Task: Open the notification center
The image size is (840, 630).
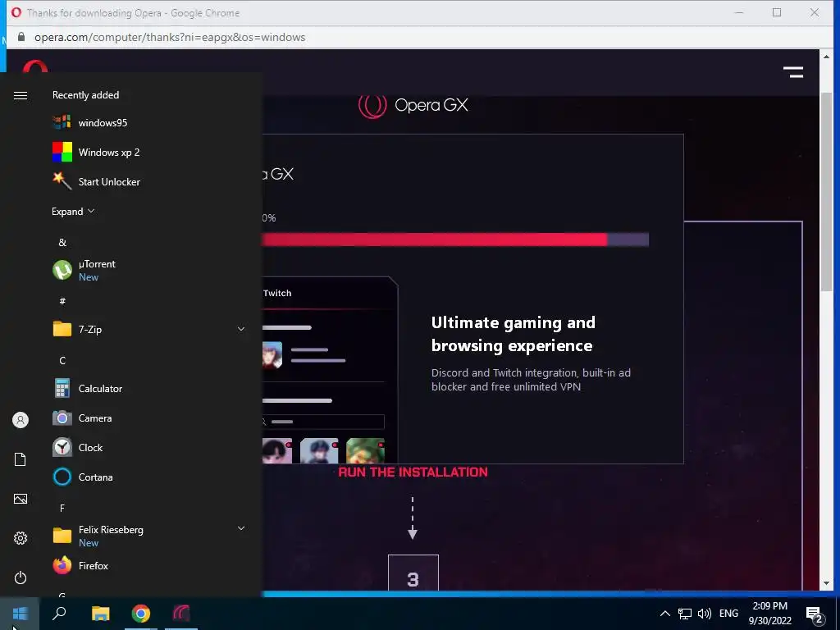Action: pyautogui.click(x=815, y=614)
